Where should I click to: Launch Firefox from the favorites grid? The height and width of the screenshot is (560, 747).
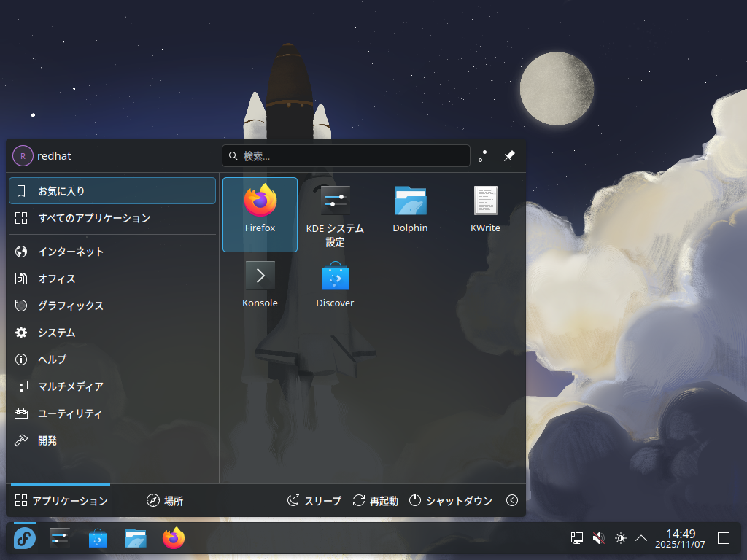tap(260, 208)
